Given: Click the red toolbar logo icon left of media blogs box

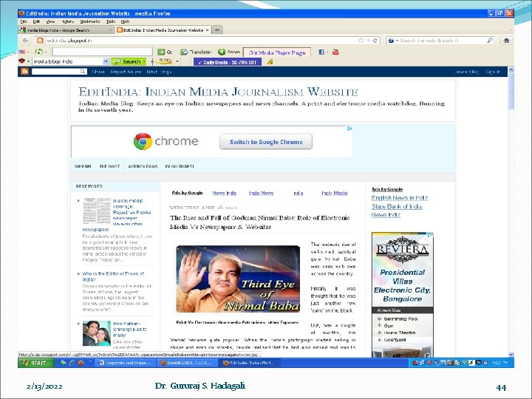Looking at the screenshot, I should (22, 61).
